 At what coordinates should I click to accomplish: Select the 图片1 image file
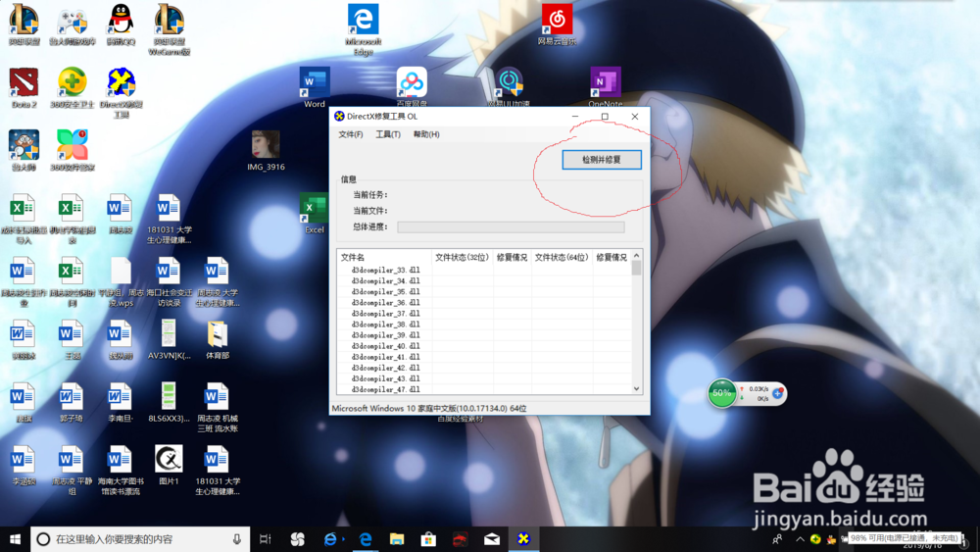169,465
